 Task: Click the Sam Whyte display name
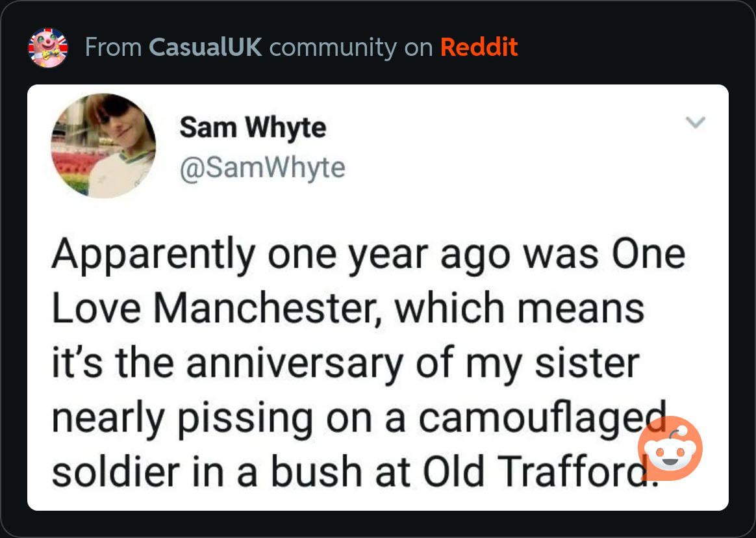[253, 127]
